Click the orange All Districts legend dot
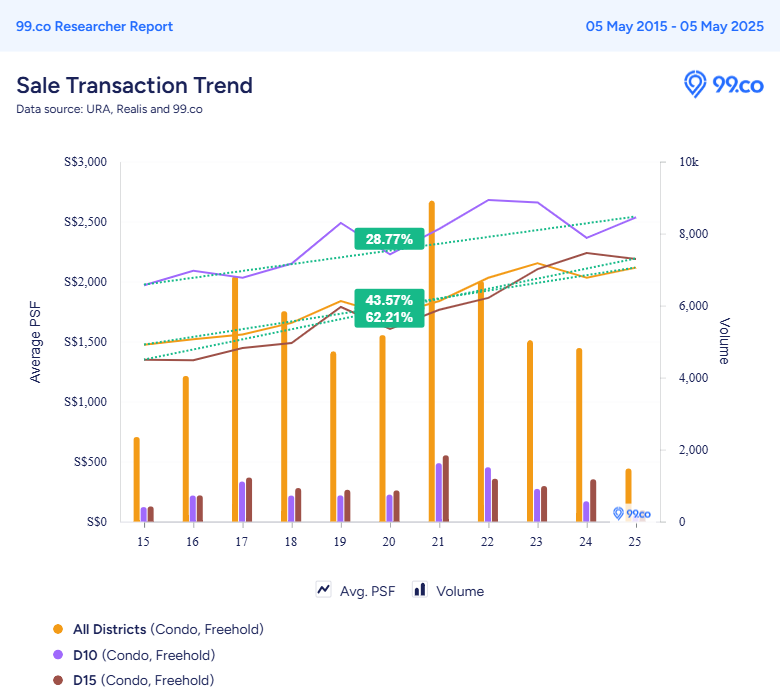This screenshot has height=695, width=780. [x=58, y=629]
